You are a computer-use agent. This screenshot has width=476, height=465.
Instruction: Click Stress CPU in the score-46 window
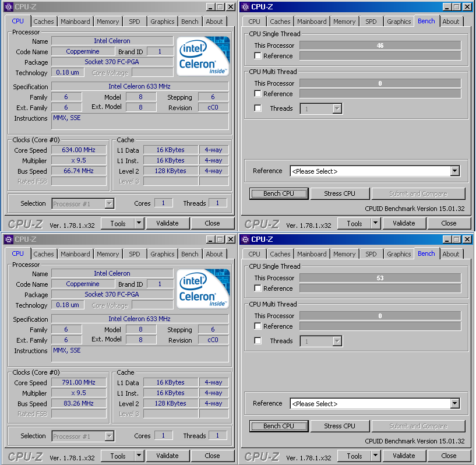point(340,193)
